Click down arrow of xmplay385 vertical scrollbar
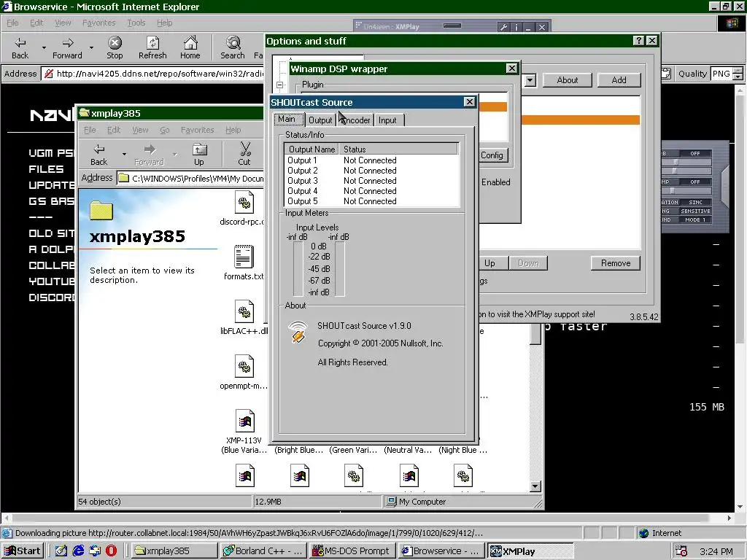The height and width of the screenshot is (560, 747). point(535,486)
